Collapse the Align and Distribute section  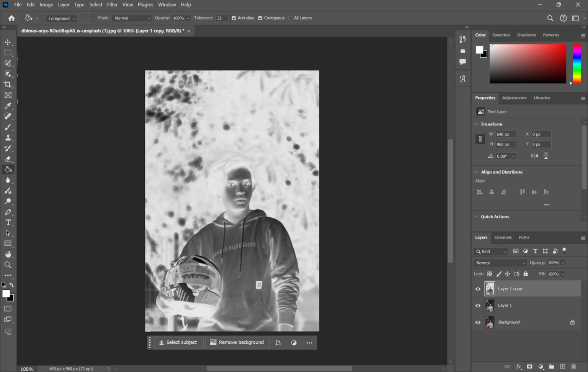pos(476,172)
